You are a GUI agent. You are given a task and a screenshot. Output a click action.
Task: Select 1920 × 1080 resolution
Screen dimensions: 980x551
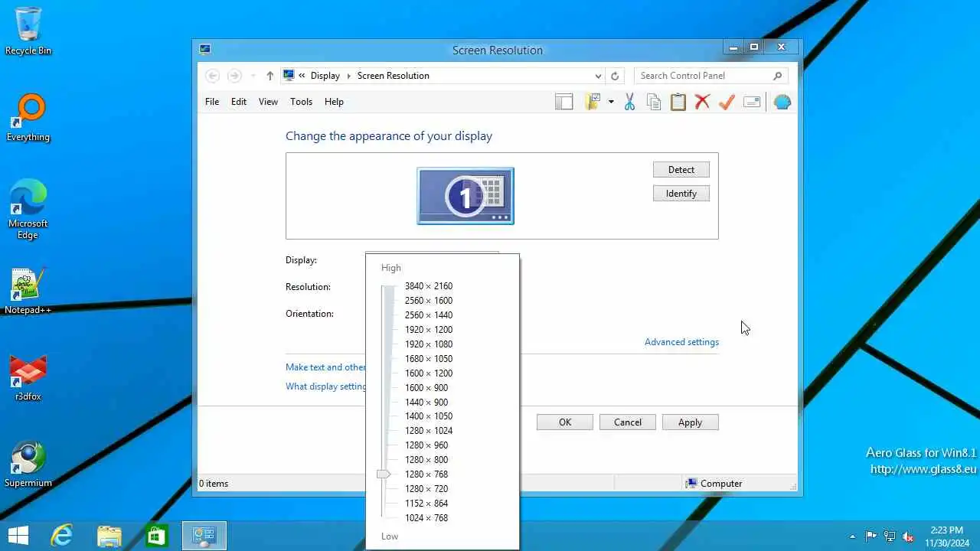click(429, 344)
